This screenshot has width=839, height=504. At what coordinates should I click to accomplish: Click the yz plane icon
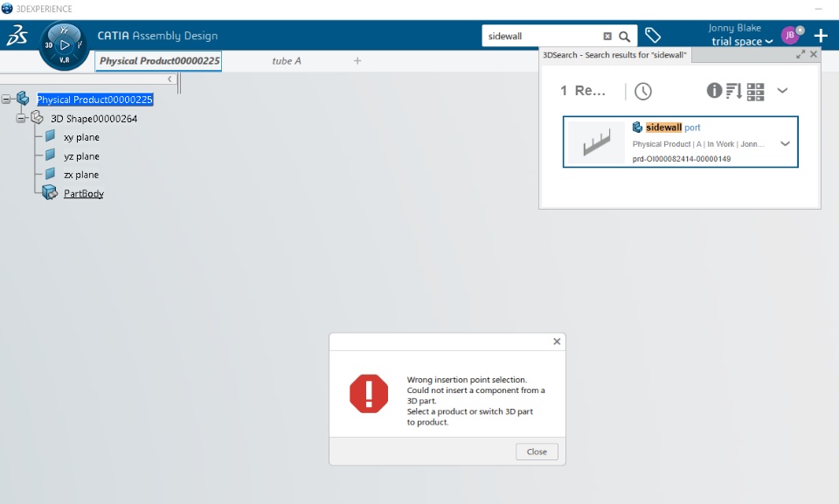[x=50, y=155]
